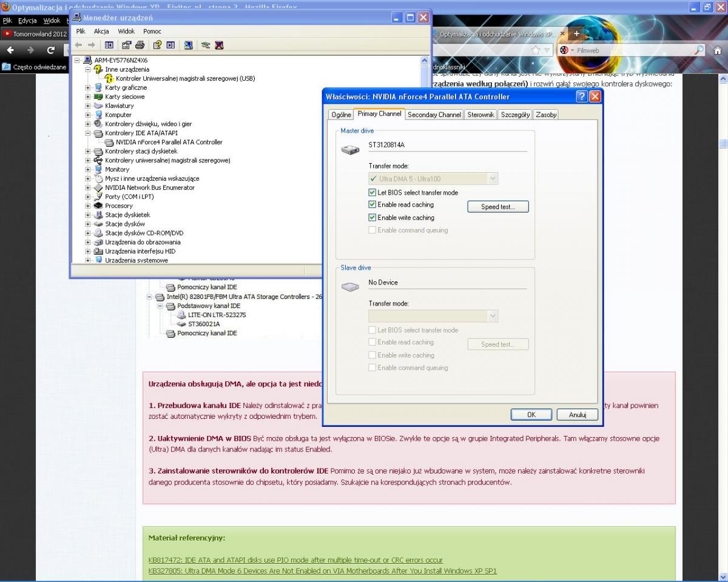Click the Firefox Home icon
728x582 pixels.
pyautogui.click(x=718, y=50)
